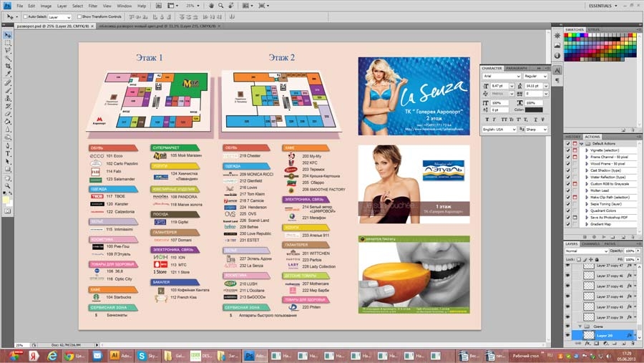Hide Layer 37 copy 44 eye icon

(x=567, y=296)
